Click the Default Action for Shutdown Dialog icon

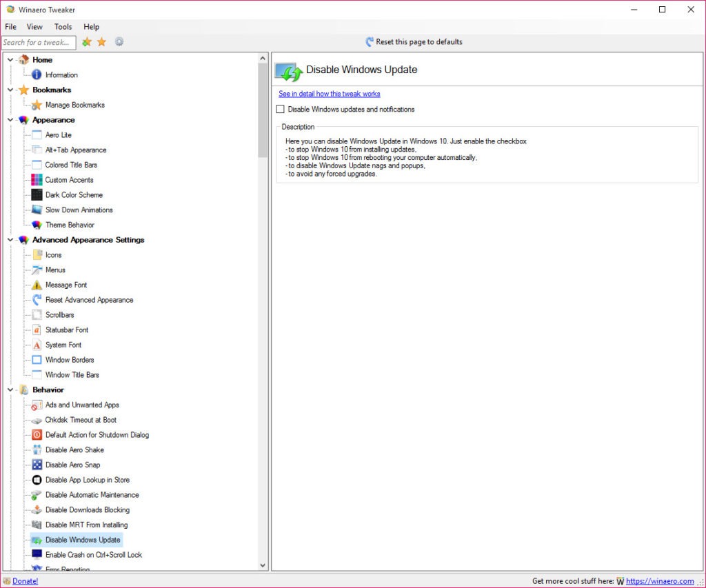pos(37,435)
